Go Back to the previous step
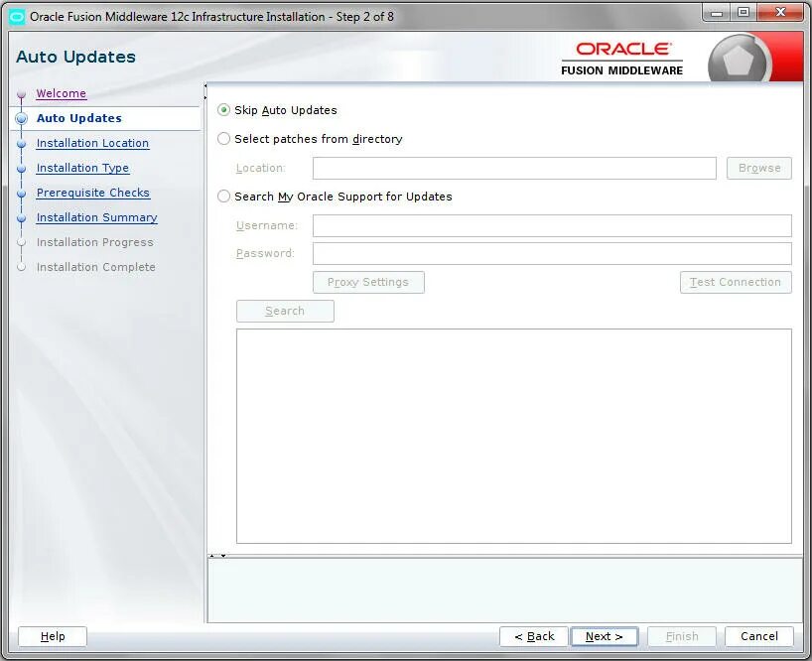The image size is (812, 661). [x=534, y=636]
